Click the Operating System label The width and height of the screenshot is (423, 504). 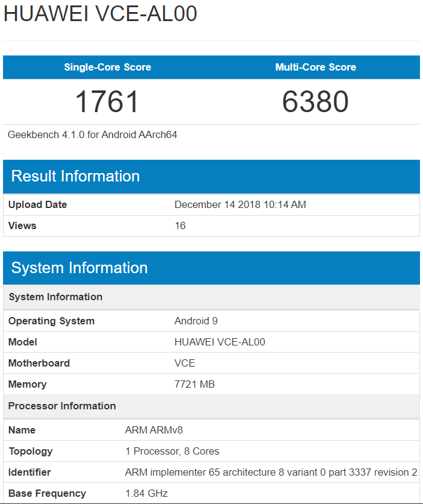point(51,321)
